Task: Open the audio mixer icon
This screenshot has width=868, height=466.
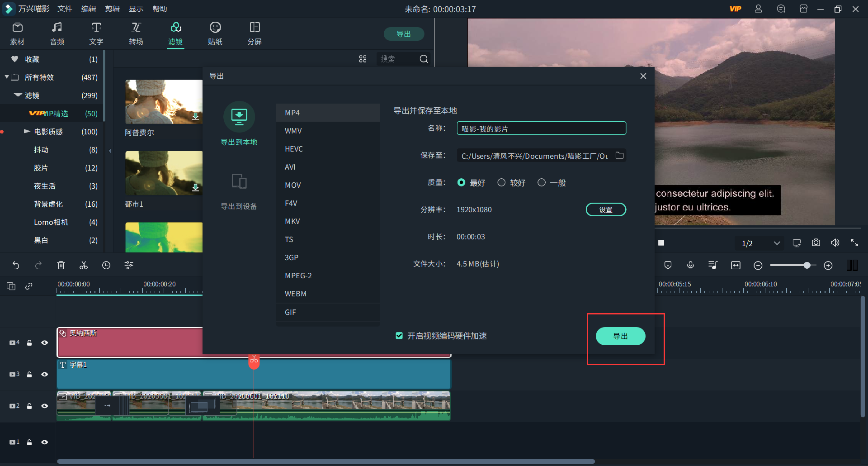Action: pos(713,265)
